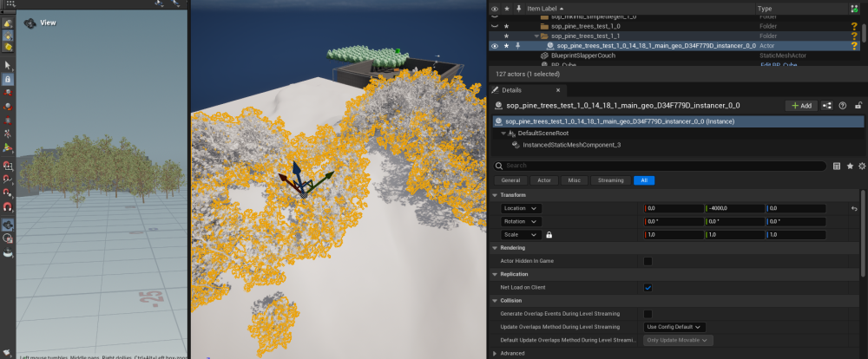Toggle the Details panel lock icon
The image size is (868, 359).
tap(858, 106)
